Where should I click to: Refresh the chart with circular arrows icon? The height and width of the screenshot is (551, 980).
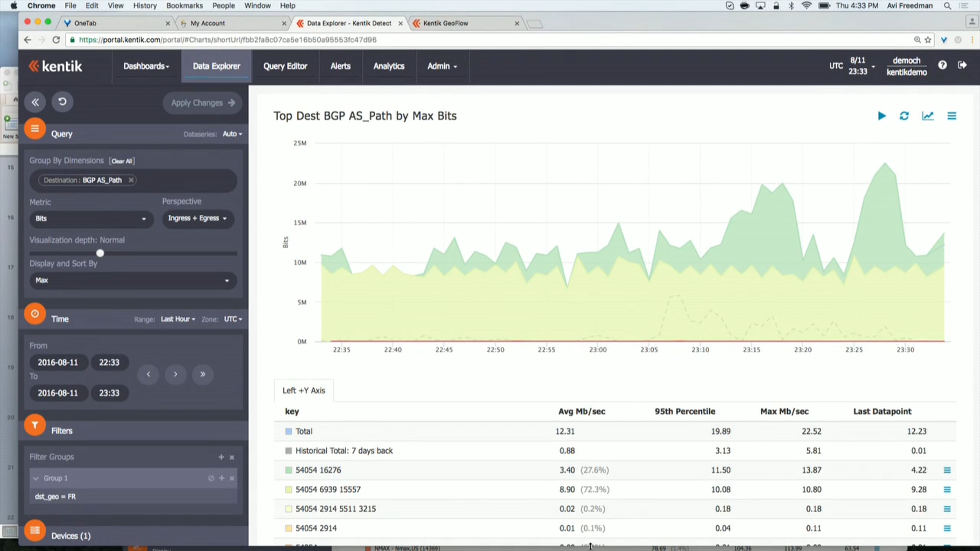pos(904,116)
